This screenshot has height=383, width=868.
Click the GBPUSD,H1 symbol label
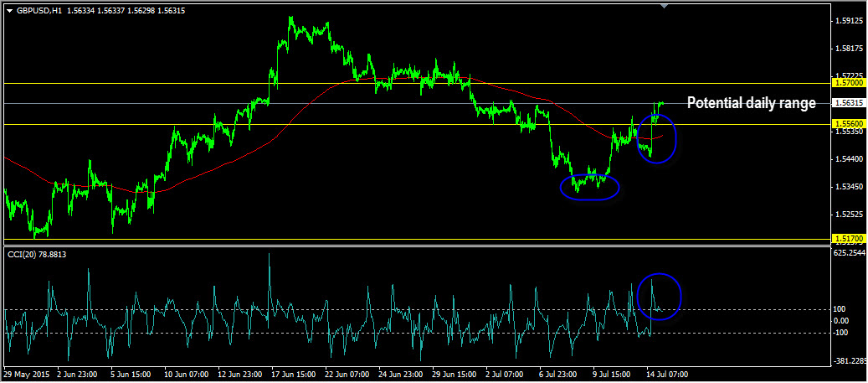click(x=39, y=10)
